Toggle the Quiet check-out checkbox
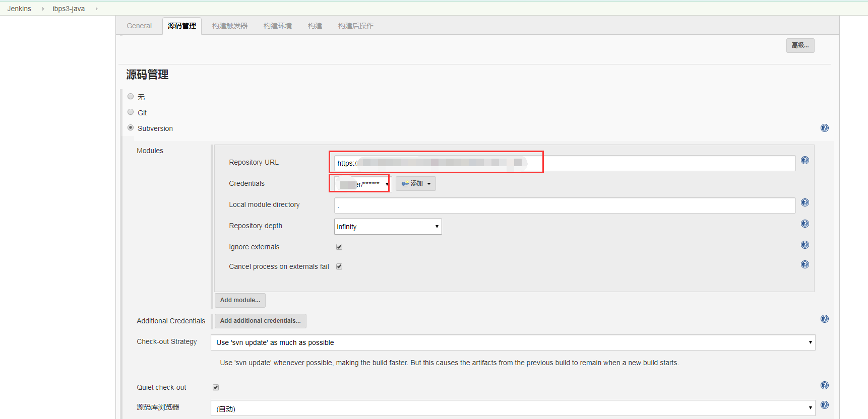Image resolution: width=868 pixels, height=419 pixels. coord(216,387)
